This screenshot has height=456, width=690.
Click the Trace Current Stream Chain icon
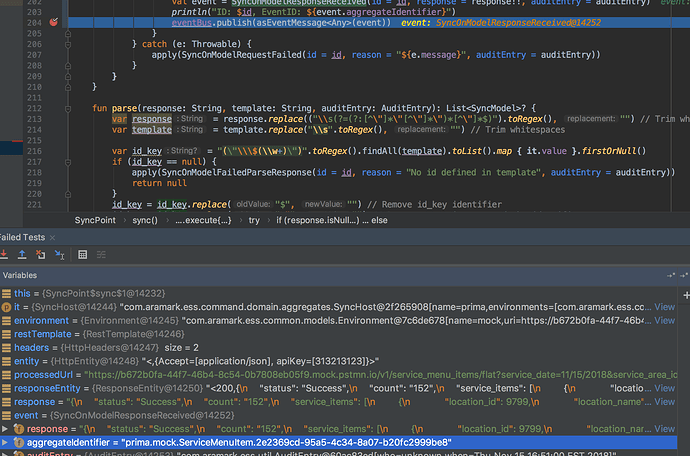(101, 254)
